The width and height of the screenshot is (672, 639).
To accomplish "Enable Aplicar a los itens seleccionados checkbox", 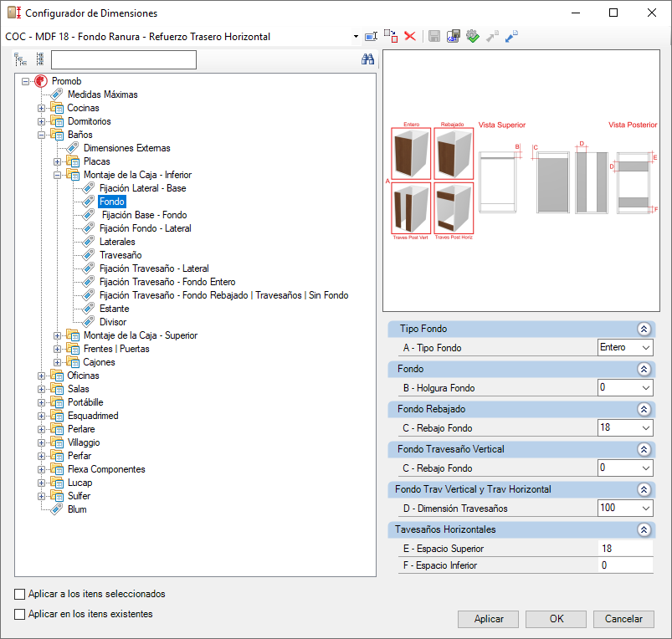I will coord(20,594).
